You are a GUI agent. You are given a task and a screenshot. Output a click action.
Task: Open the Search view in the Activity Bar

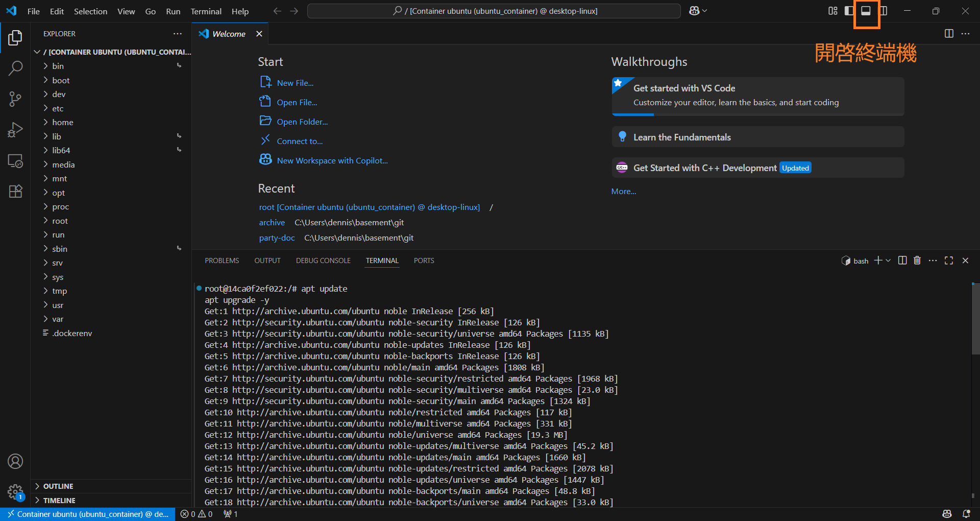click(15, 68)
